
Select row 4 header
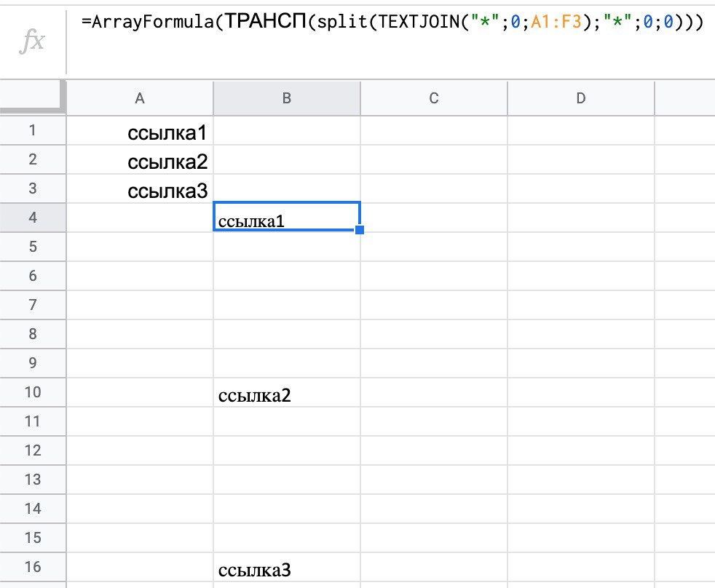coord(33,218)
